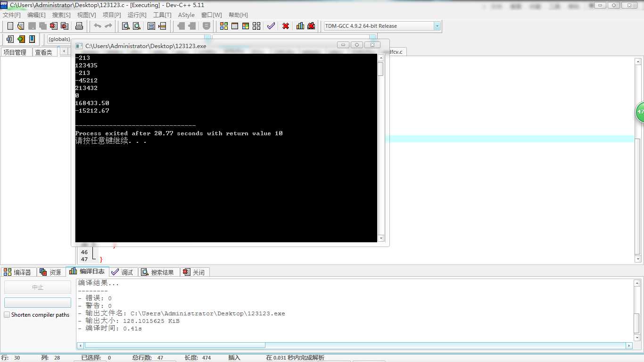Click the Close file toolbar icon

53,26
